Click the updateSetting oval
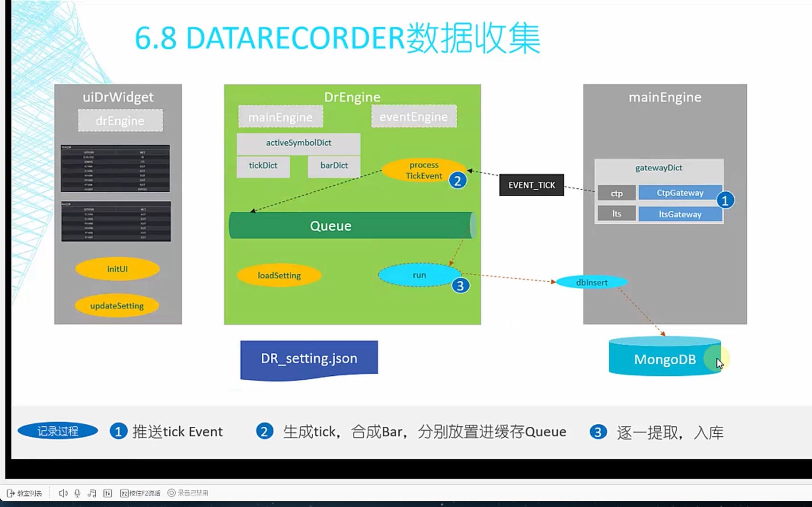 click(x=117, y=305)
